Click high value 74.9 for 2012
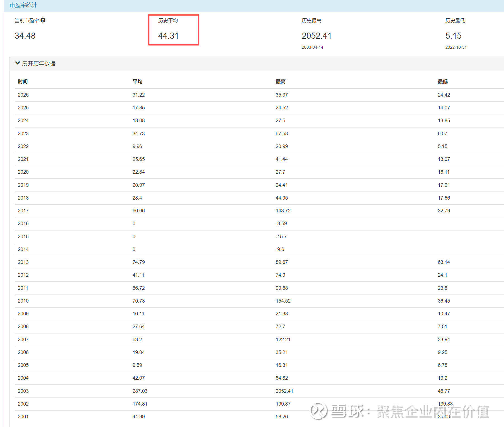The image size is (504, 427). click(280, 275)
